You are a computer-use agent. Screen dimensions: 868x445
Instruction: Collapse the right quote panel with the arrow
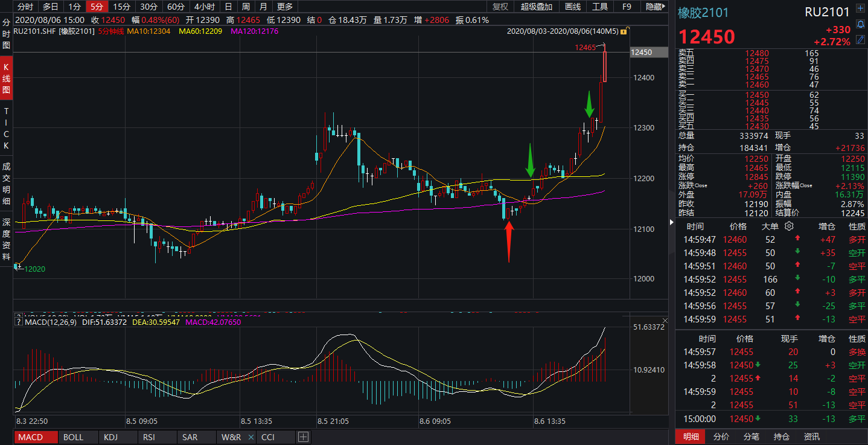click(672, 222)
